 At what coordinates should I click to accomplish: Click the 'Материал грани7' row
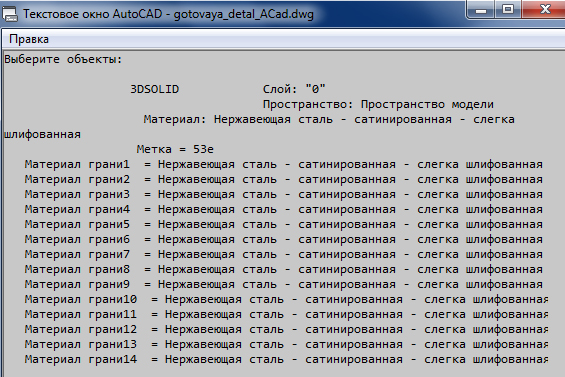point(284,254)
